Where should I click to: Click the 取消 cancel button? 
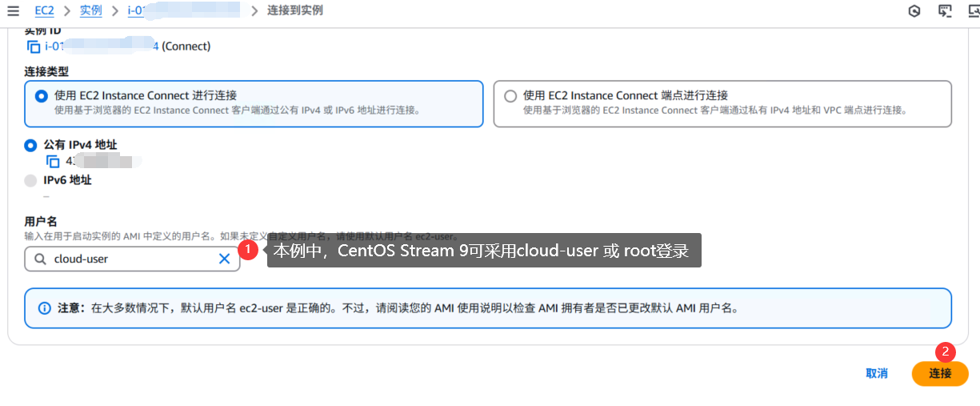(x=877, y=373)
